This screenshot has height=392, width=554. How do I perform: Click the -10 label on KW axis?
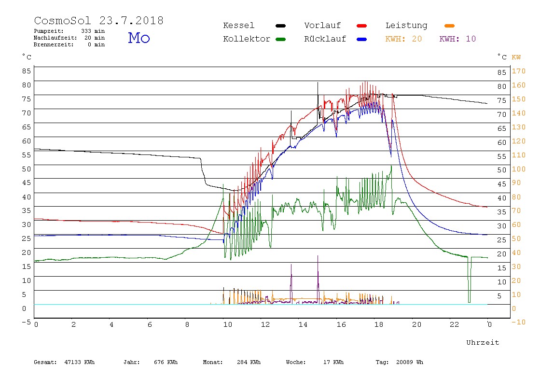[519, 322]
